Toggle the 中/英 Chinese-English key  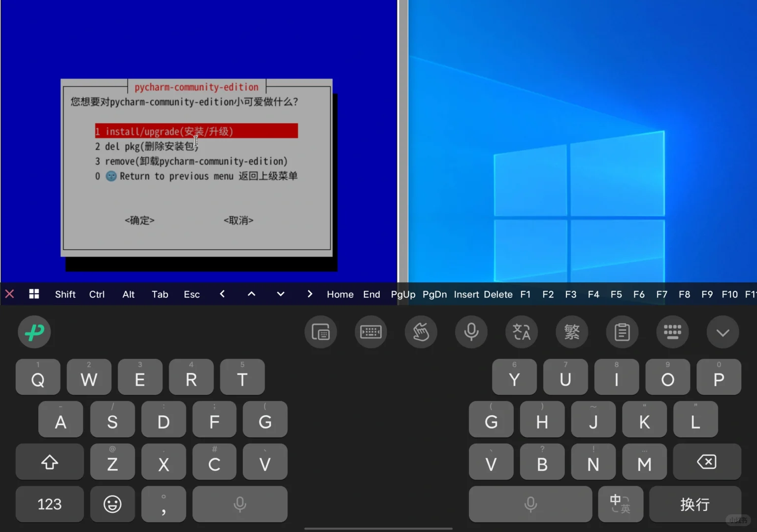click(621, 504)
